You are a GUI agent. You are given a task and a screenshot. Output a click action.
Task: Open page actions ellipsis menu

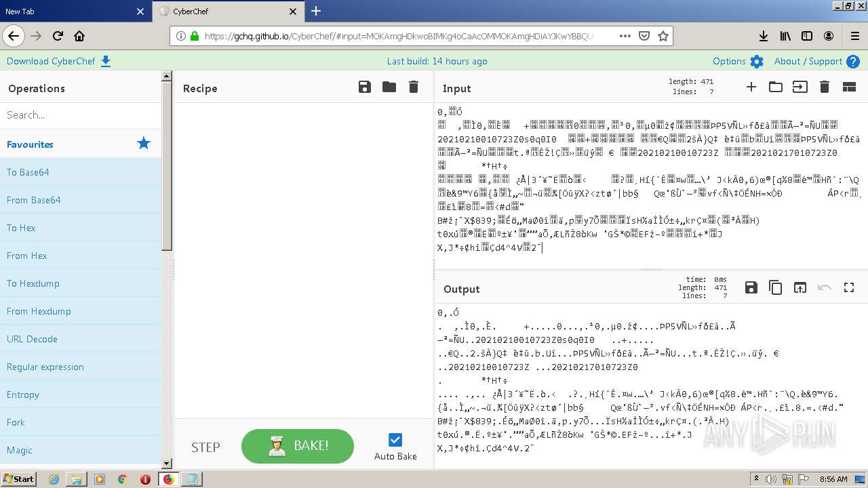point(625,36)
